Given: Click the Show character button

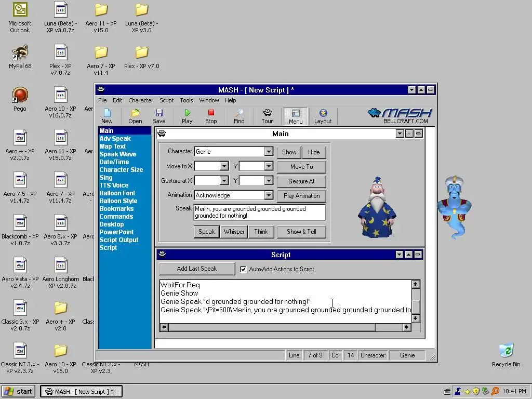Looking at the screenshot, I should (289, 152).
